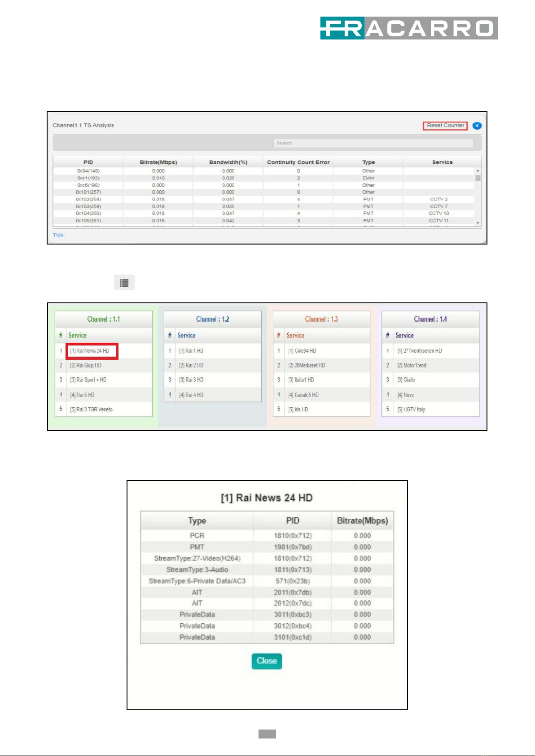Open the Rai 3 HD service
Screen dimensions: 535x756
tap(191, 380)
